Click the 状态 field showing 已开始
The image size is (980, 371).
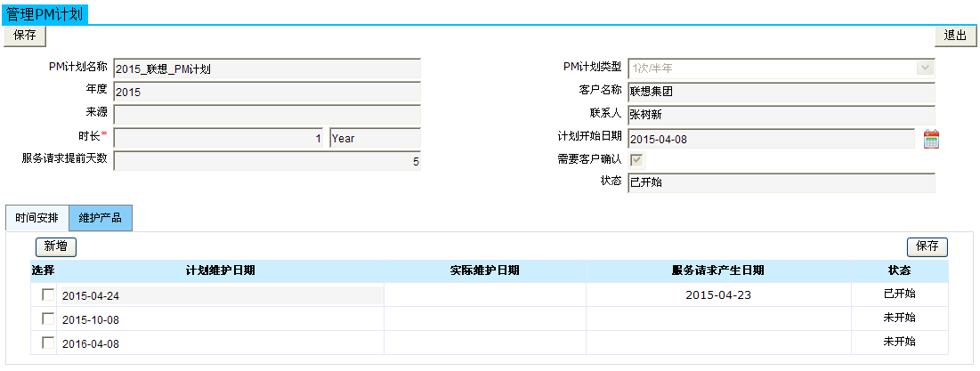point(782,182)
